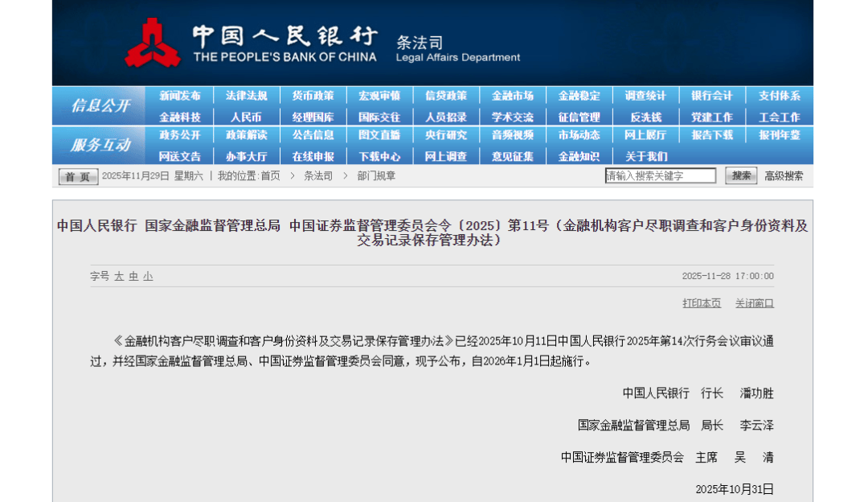This screenshot has height=502, width=868.
Task: Open 部门规章 breadcrumb link
Action: [x=376, y=175]
